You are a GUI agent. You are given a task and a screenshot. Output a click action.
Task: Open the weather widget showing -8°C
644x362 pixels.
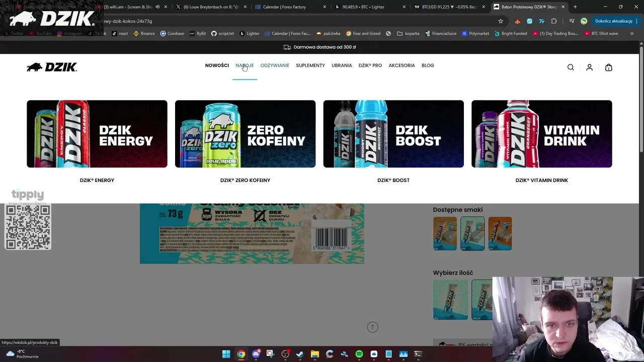click(22, 354)
